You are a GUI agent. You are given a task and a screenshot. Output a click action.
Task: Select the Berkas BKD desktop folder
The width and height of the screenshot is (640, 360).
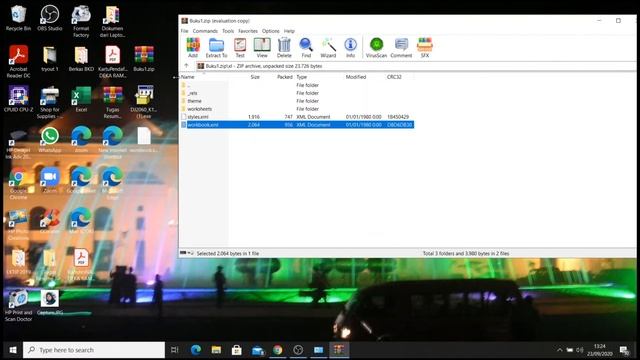tap(81, 59)
